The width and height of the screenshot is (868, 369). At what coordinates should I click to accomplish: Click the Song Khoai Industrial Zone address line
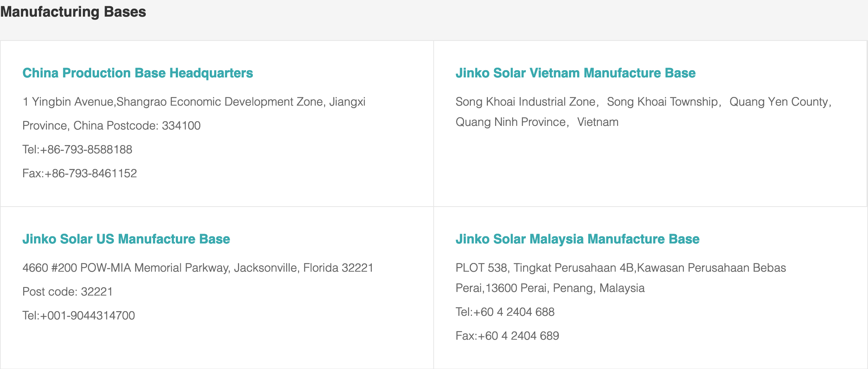click(643, 102)
